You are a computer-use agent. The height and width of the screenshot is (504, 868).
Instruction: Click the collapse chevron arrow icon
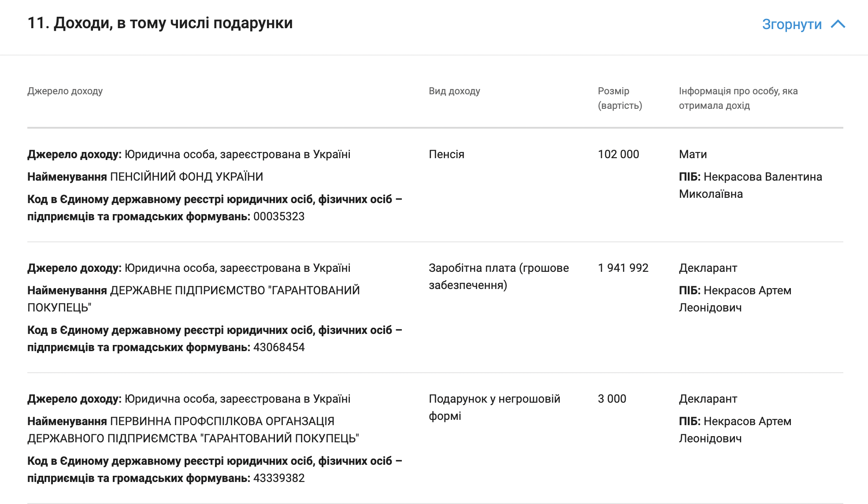point(838,24)
